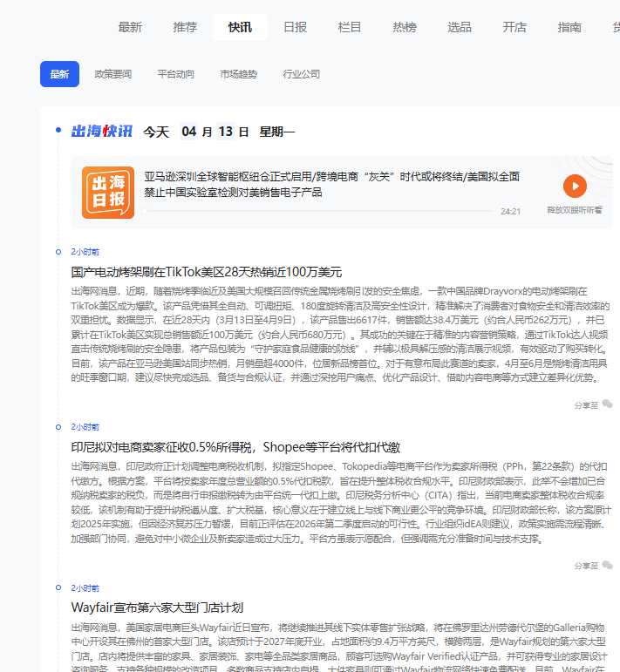
Task: Click the orange 出海日报 logo thumbnail
Action: coord(108,193)
